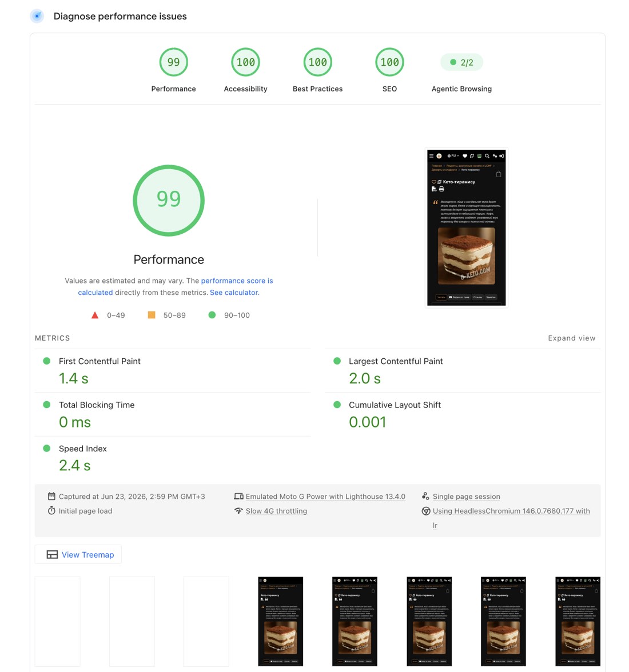629x672 pixels.
Task: Click the icon beside Single page session
Action: click(425, 496)
